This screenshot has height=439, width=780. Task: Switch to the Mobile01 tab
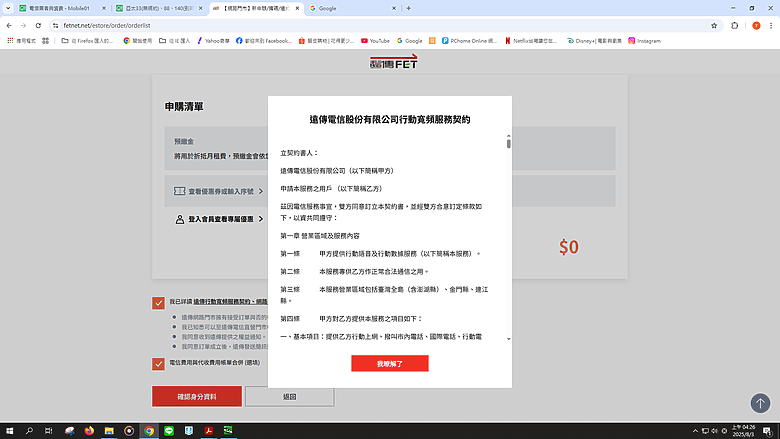61,8
